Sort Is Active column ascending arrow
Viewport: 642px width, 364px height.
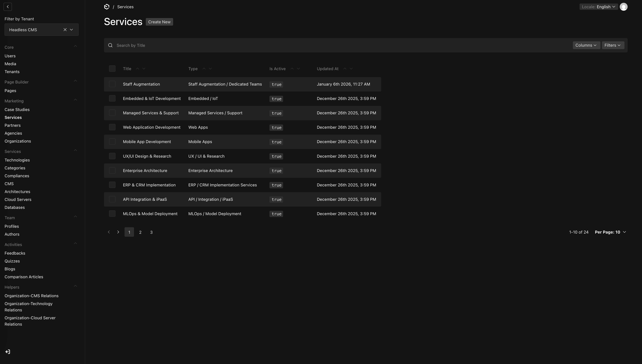(x=292, y=69)
